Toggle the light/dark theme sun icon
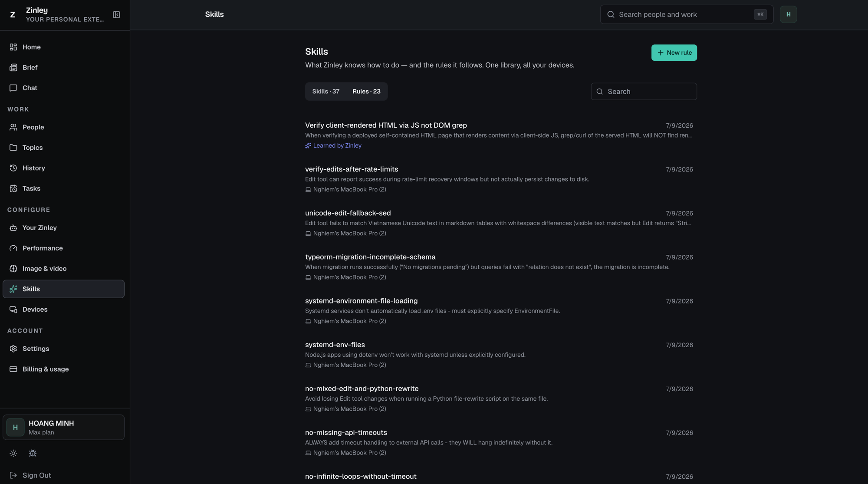Viewport: 868px width, 484px height. click(x=13, y=453)
